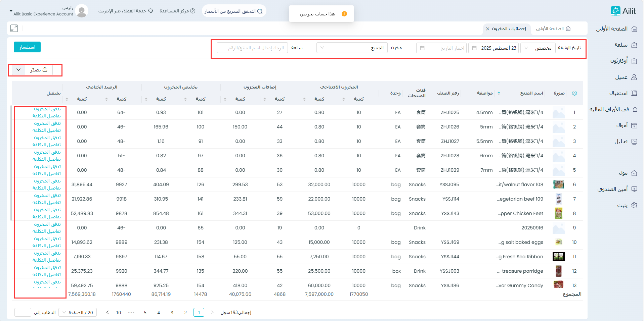This screenshot has height=321, width=644.
Task: Close the إحصائيات المخزون tab
Action: tap(487, 29)
